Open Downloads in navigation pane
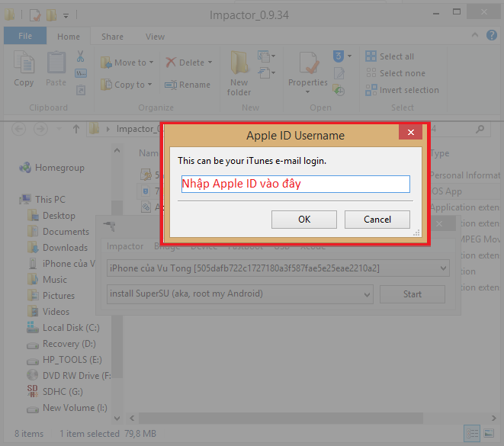504x446 pixels. 57,248
